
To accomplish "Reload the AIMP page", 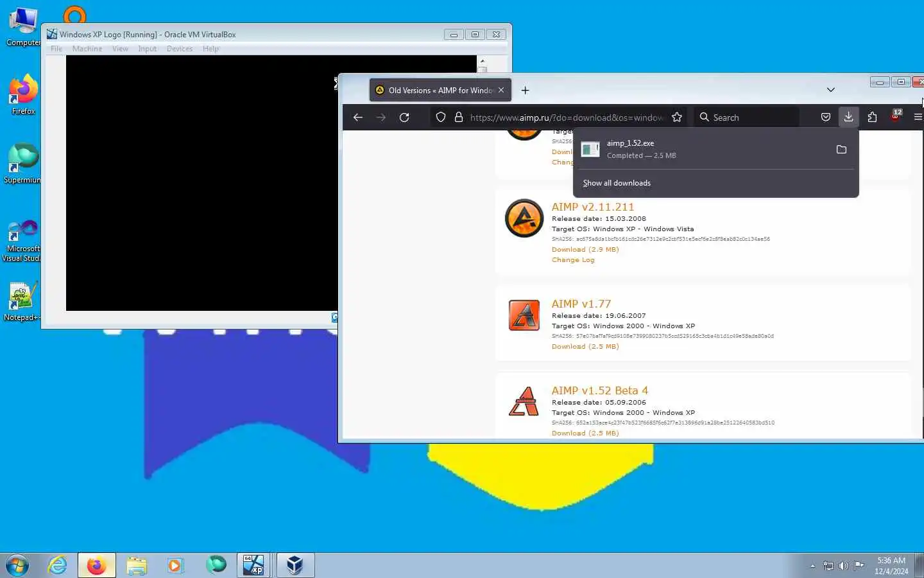I will pyautogui.click(x=404, y=118).
